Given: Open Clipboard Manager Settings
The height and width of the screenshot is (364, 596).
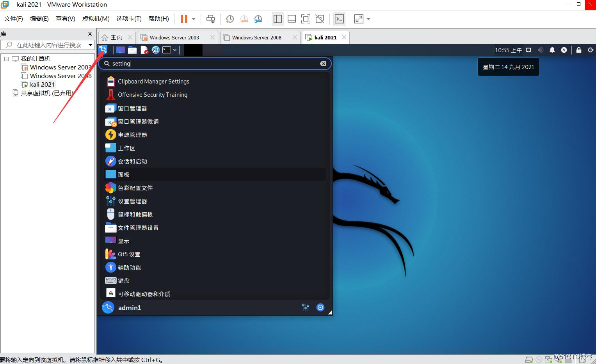Looking at the screenshot, I should tap(215, 82).
